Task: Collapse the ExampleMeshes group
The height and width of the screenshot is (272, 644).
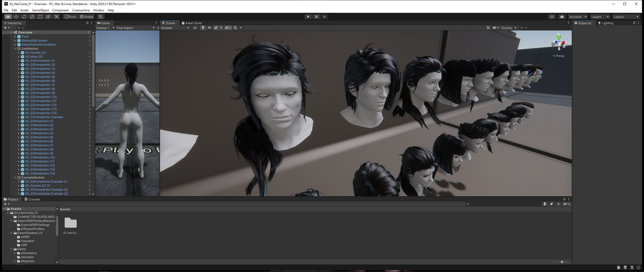Action: [16, 177]
